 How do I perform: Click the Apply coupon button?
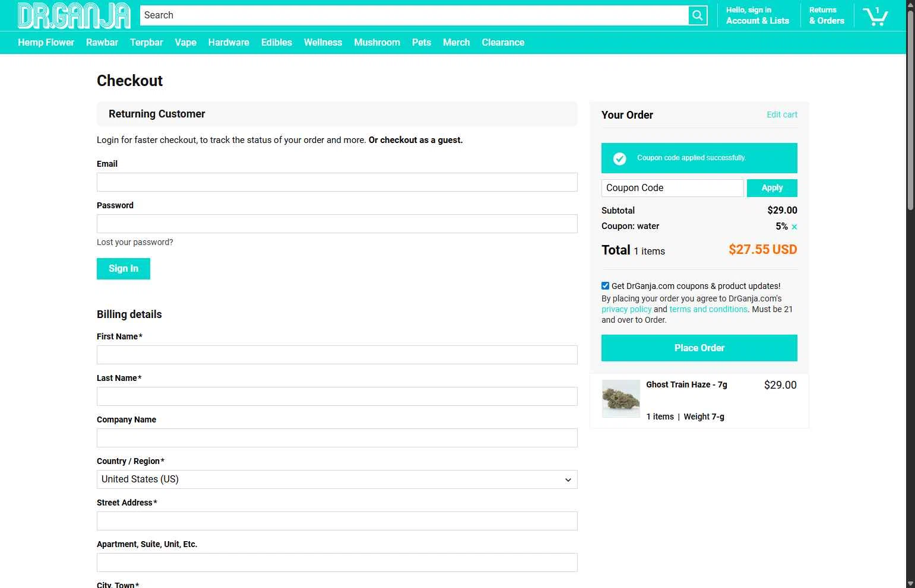click(x=772, y=188)
